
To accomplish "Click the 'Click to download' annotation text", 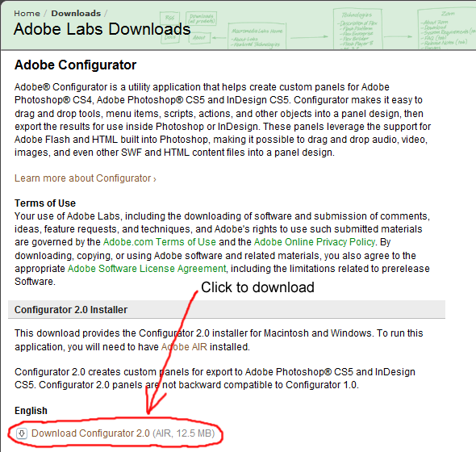I will (x=257, y=287).
